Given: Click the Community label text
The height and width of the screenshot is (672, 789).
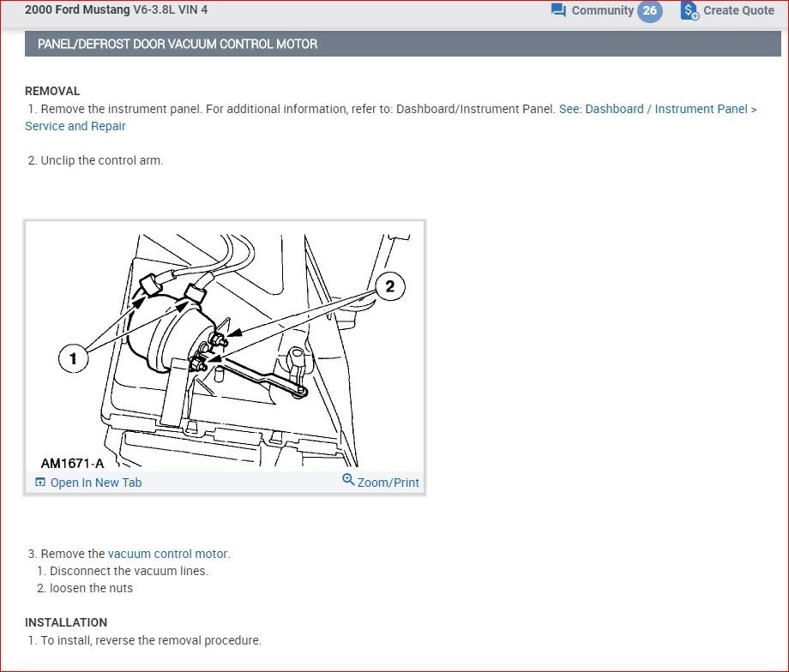Looking at the screenshot, I should point(602,10).
